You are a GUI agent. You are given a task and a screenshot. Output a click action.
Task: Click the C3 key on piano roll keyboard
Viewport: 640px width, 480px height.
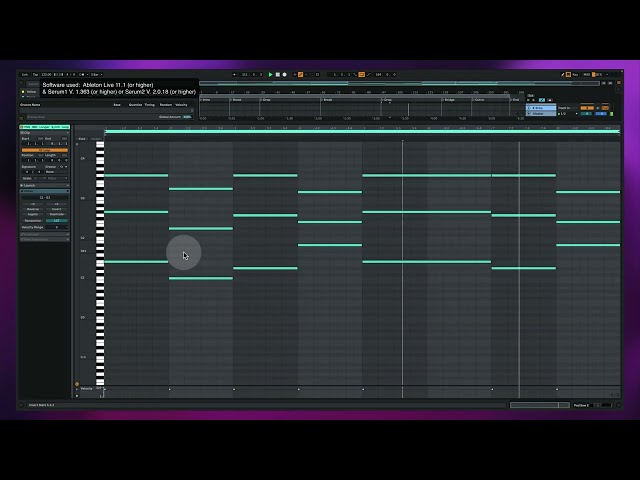(100, 197)
